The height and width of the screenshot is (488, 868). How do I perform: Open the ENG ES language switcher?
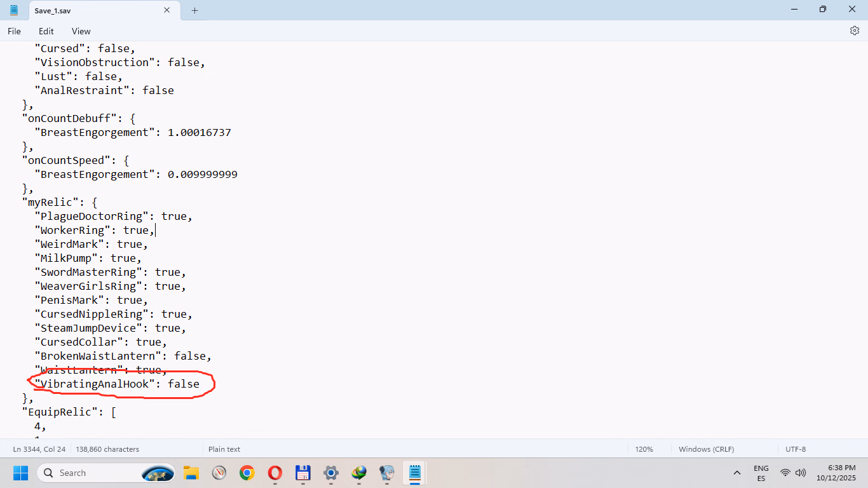(x=761, y=473)
